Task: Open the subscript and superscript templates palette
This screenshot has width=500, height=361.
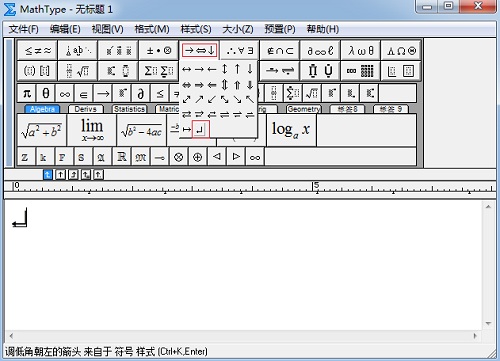Action: pyautogui.click(x=118, y=71)
